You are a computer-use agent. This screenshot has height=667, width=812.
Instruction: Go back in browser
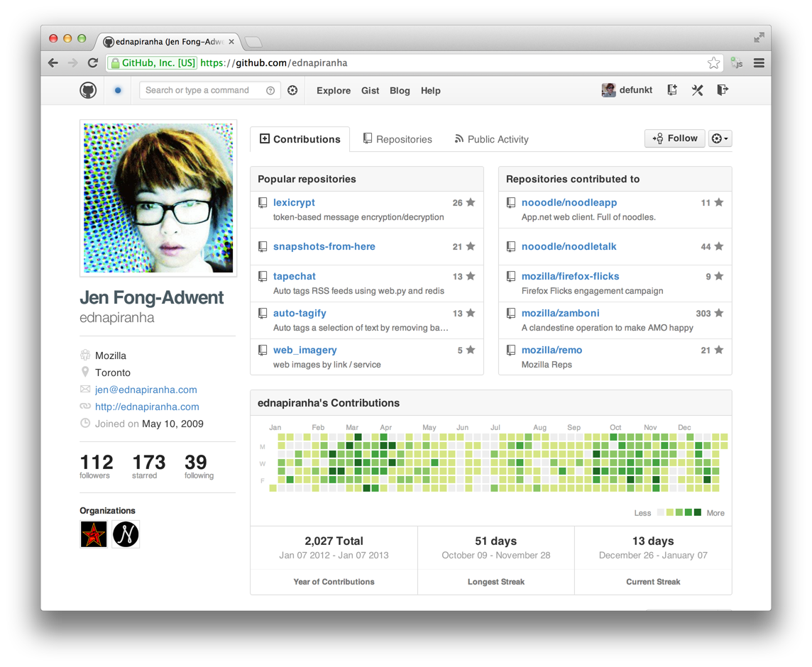pos(53,62)
